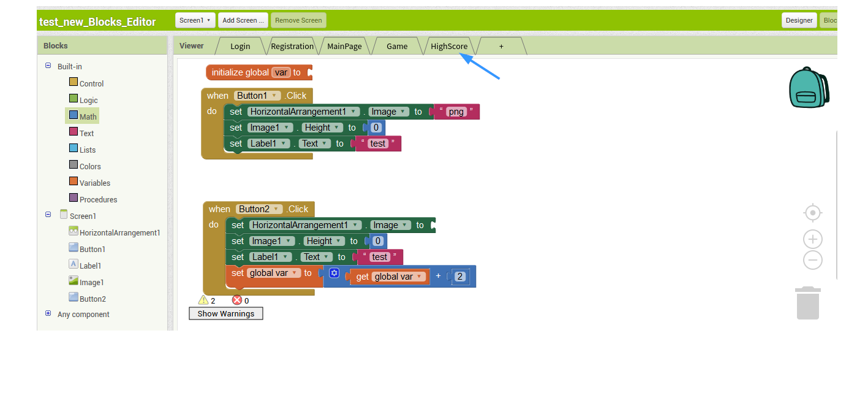Switch to the HighScore tab
This screenshot has width=868, height=398.
(x=449, y=46)
